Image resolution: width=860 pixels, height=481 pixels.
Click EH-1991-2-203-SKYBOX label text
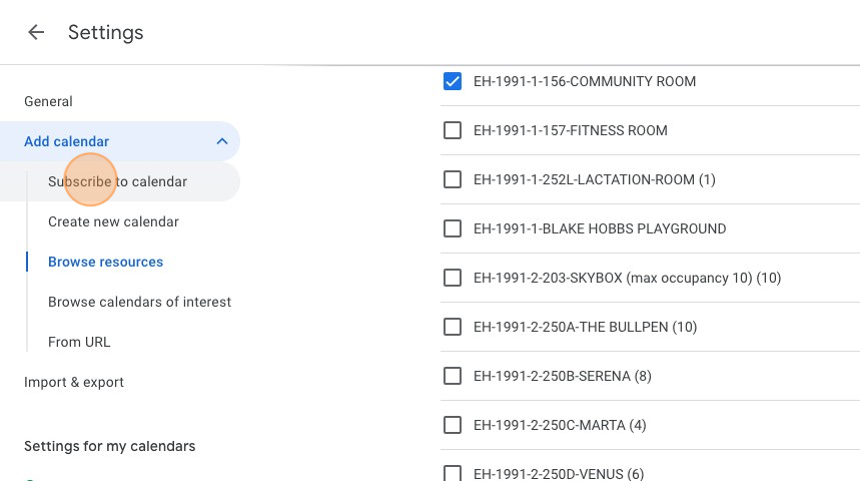(x=627, y=278)
